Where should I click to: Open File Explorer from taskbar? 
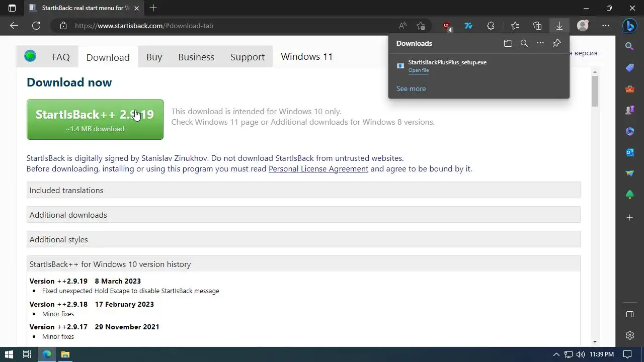click(x=65, y=354)
